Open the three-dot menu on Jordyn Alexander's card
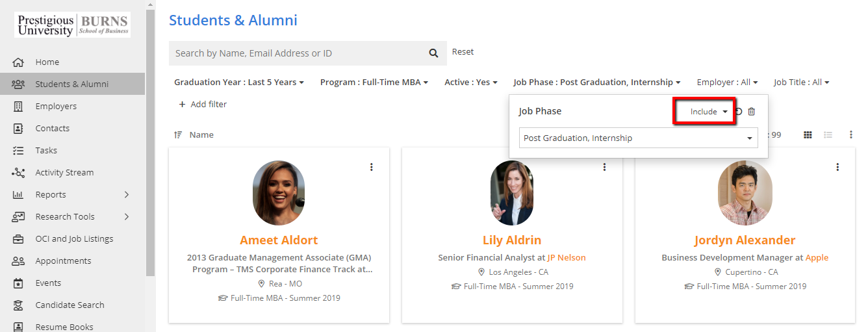Viewport: 868px width, 332px height. tap(837, 167)
